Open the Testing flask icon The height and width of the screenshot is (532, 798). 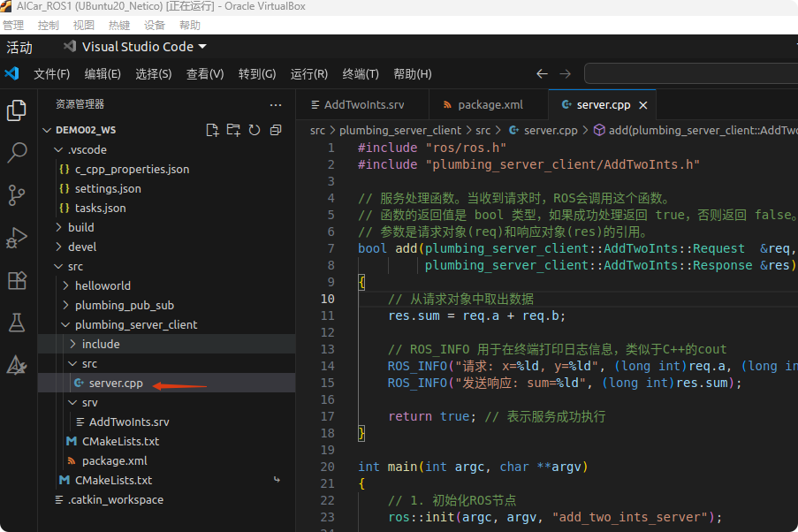17,323
